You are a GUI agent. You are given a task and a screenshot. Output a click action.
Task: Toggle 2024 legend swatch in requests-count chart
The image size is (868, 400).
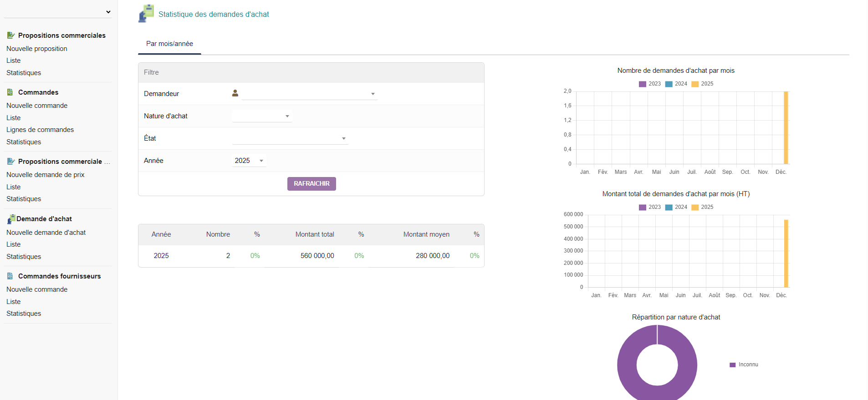coord(669,84)
